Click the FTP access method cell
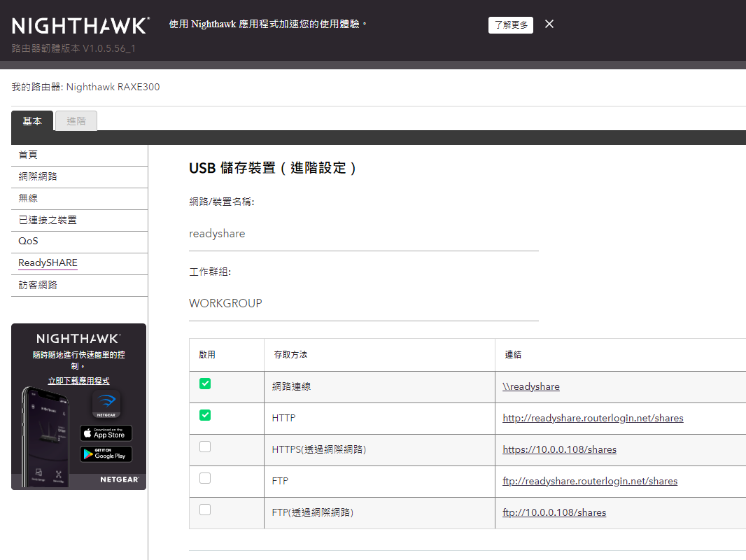The height and width of the screenshot is (560, 746). point(379,481)
